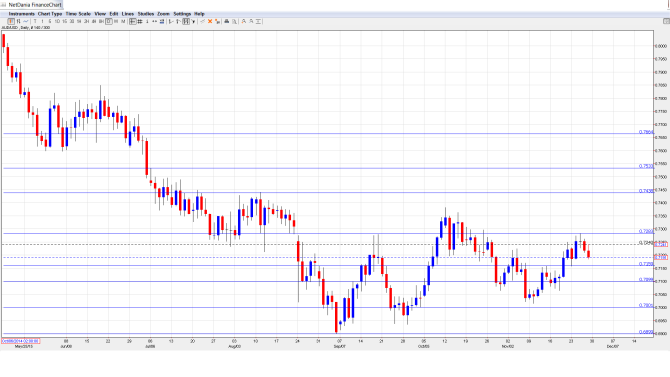Screen dimensions: 670x377
Task: Click the right-aligned price axis icon
Action: 178,21
